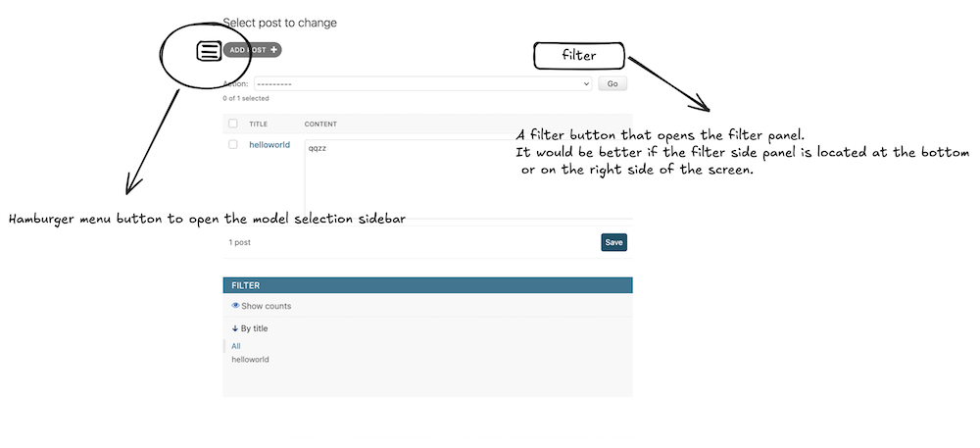980x448 pixels.
Task: Toggle the select-all checkbox in table header
Action: click(233, 124)
